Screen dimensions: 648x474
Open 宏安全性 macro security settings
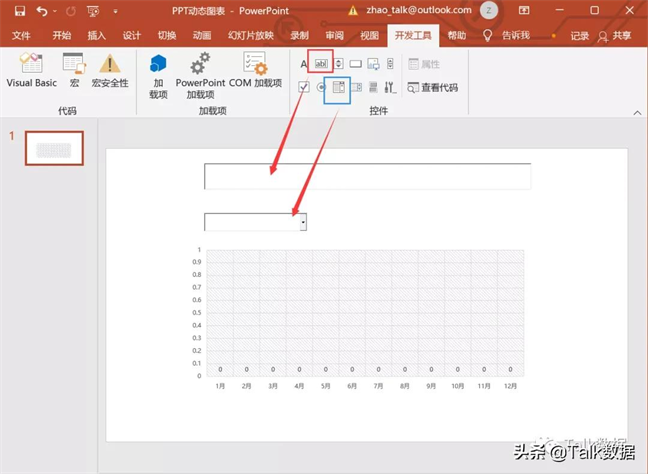110,70
